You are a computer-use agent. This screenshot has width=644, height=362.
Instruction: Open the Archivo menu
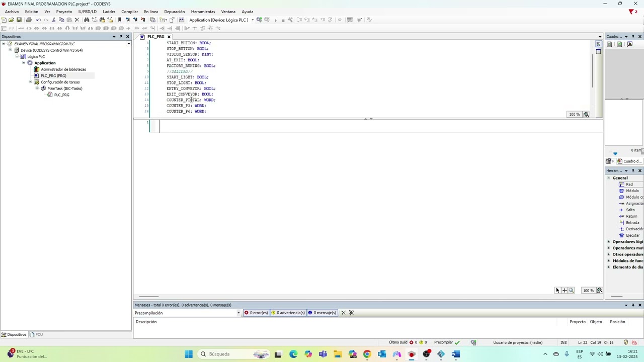tap(12, 12)
